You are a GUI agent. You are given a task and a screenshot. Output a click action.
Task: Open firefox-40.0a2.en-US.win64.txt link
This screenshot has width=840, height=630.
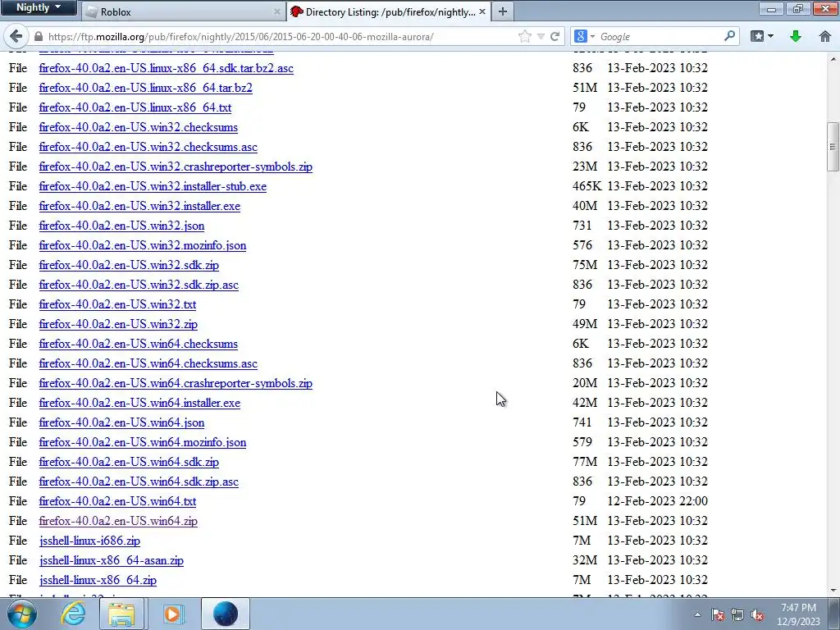coord(117,501)
